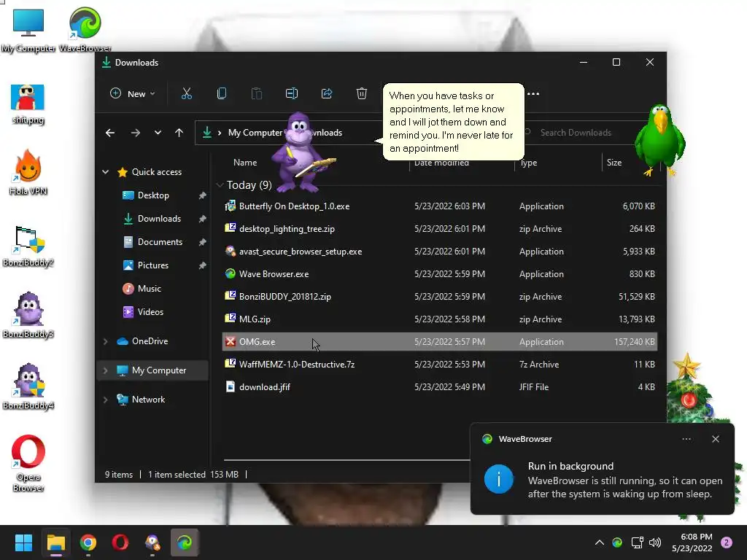Sort files by Name column header

click(245, 163)
